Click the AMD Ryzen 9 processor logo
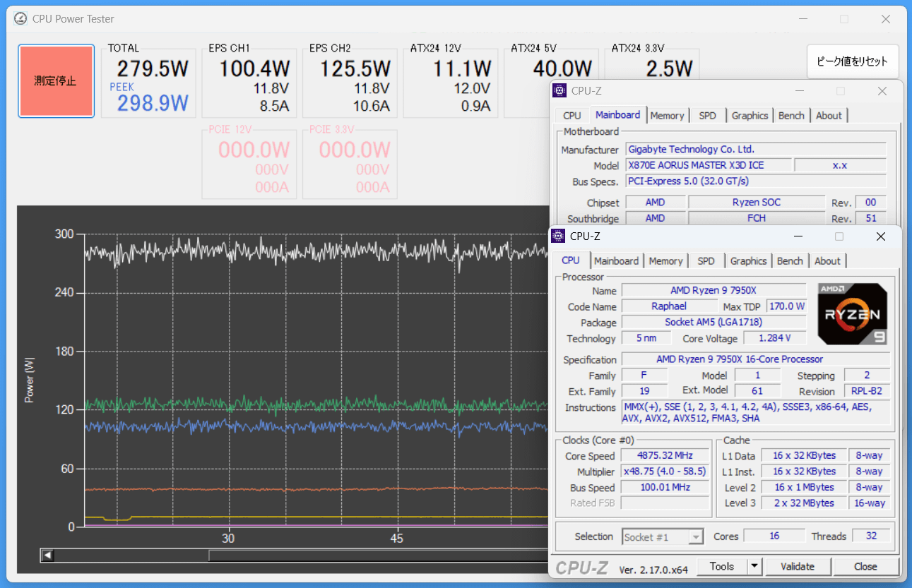 click(852, 314)
